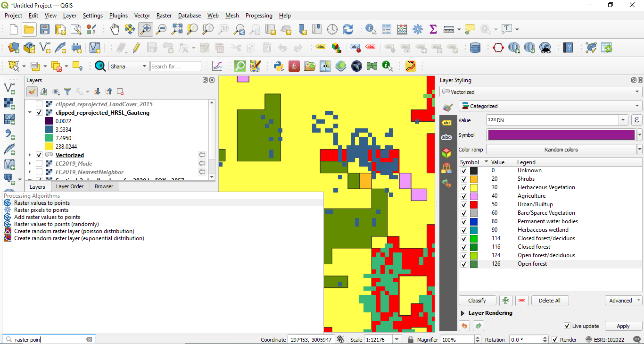Open the Vector menu
This screenshot has width=644, height=344.
coord(142,16)
